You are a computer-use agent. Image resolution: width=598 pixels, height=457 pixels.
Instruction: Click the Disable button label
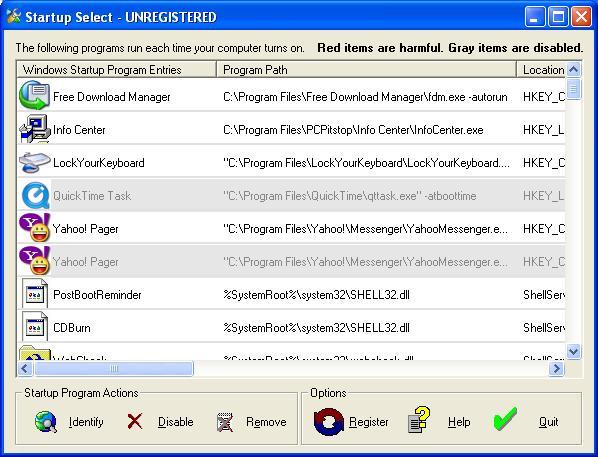pos(175,422)
